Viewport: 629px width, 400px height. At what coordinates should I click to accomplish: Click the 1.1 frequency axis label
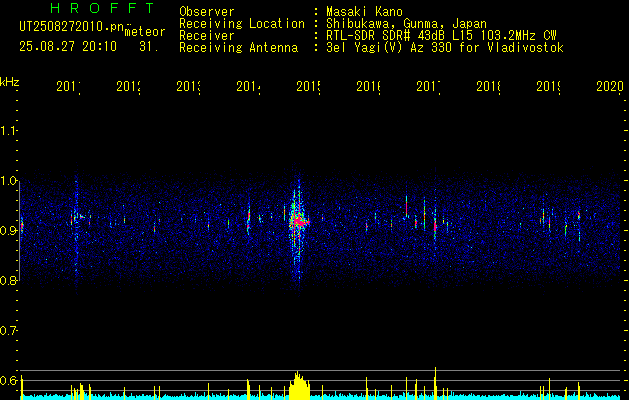8,131
